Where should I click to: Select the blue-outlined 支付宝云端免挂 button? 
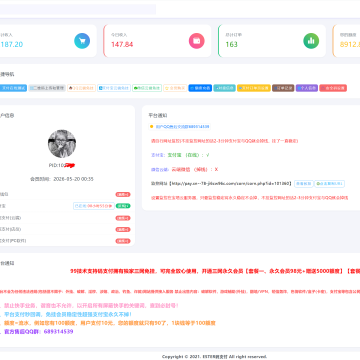114,88
